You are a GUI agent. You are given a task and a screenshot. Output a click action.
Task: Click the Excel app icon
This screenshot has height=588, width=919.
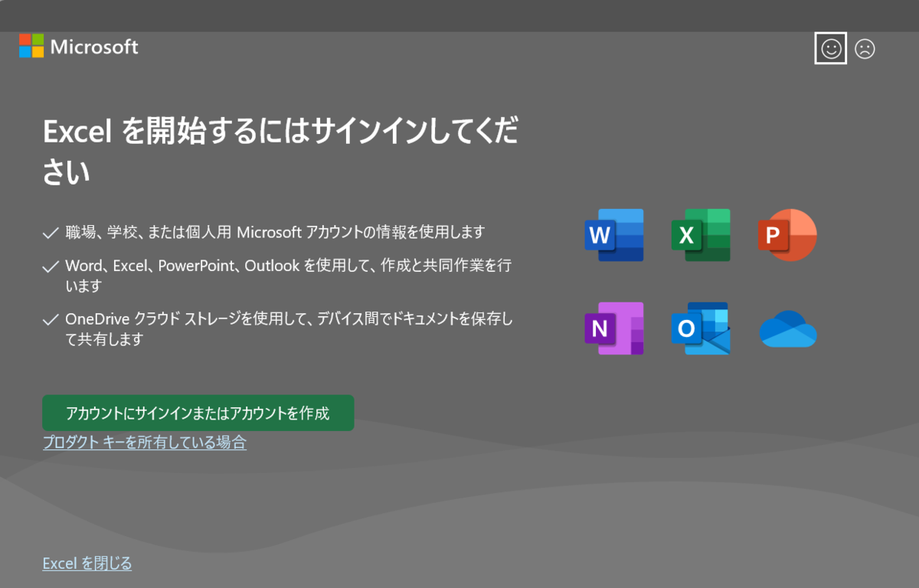tap(701, 235)
